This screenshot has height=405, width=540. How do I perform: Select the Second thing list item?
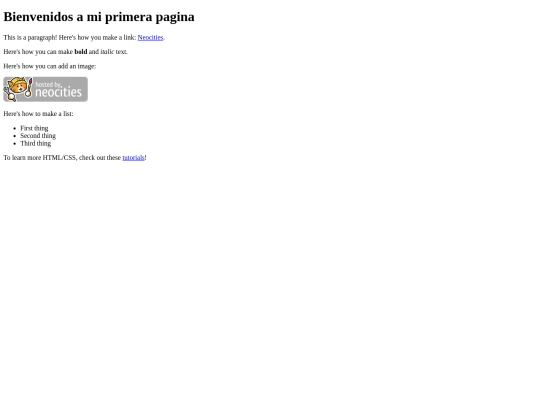coord(38,136)
